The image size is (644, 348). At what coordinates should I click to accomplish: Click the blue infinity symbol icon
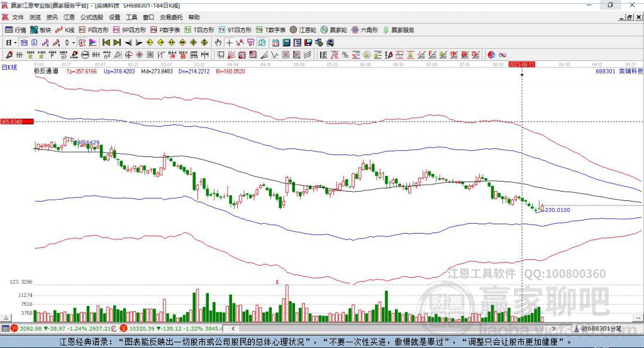click(502, 55)
